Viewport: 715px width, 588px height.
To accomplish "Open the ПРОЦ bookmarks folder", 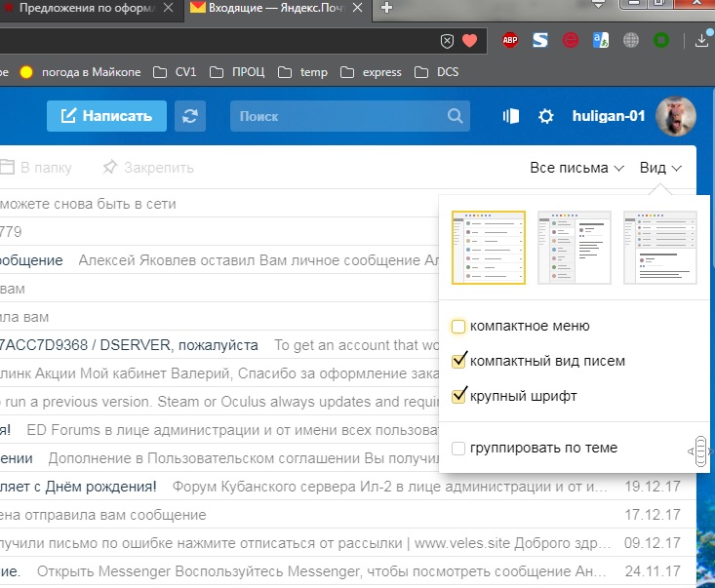I will click(237, 72).
